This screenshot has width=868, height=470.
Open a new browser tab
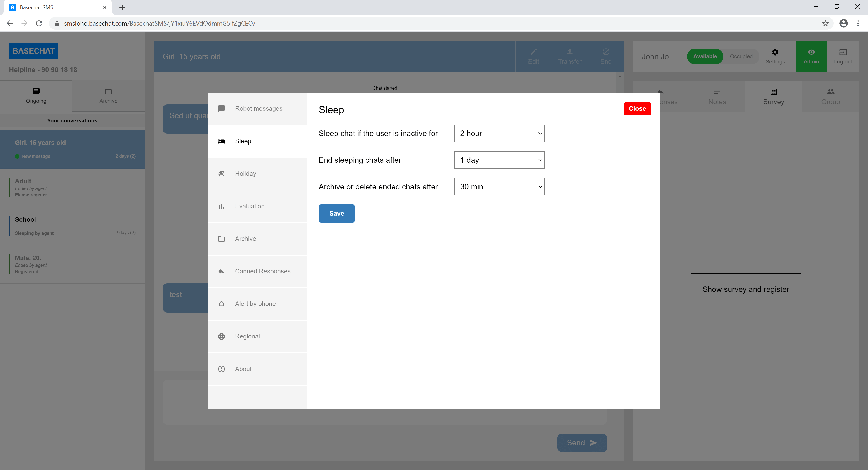pos(122,7)
